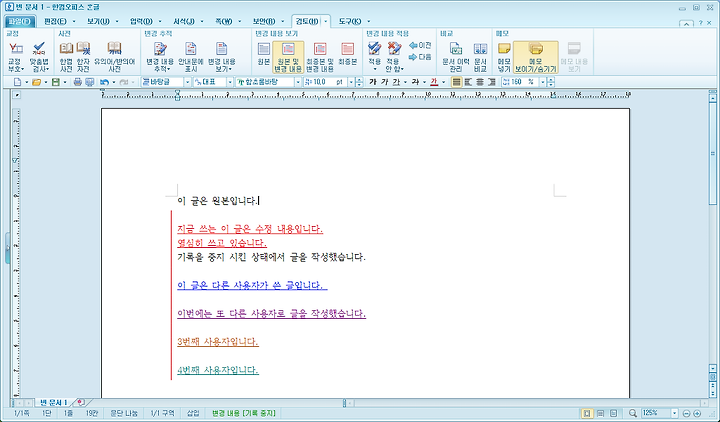Open the 한컴 사전 dictionary
Viewport: 720px width, 422px height.
(x=66, y=57)
